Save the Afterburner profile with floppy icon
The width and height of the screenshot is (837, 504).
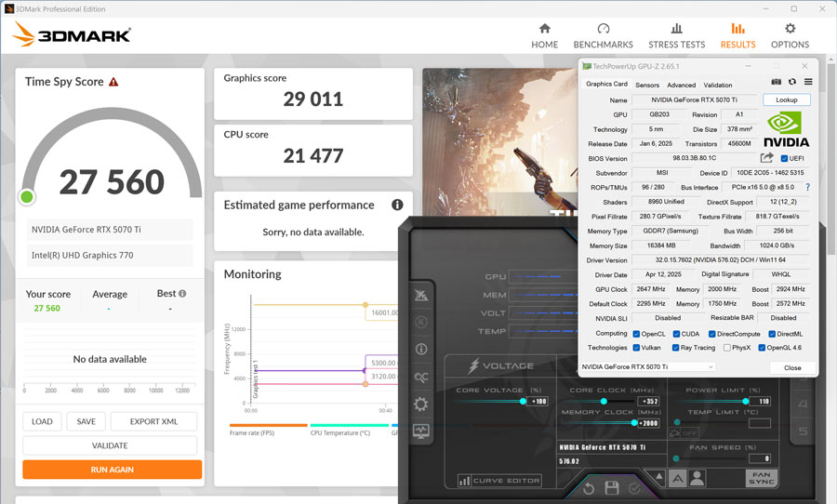pos(612,487)
